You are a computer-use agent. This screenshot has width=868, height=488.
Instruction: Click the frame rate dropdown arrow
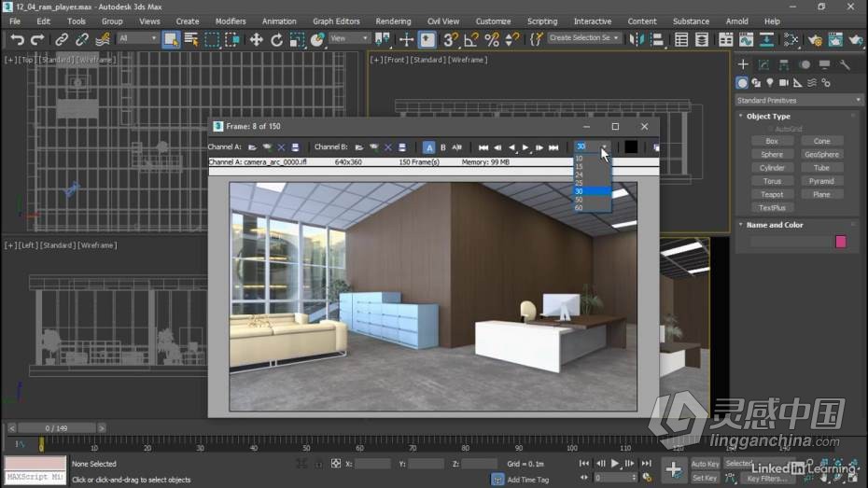click(x=605, y=146)
